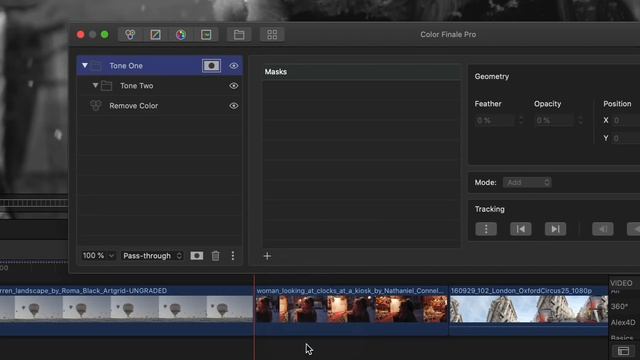Add mask using bottom mask icon
Viewport: 640px width, 360px height.
197,256
